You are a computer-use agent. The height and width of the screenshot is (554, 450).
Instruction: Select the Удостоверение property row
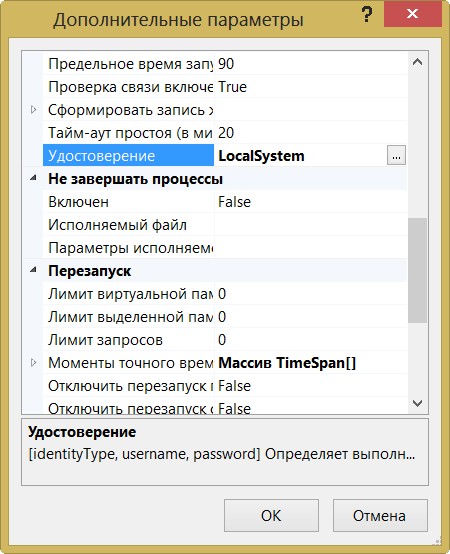(x=128, y=156)
